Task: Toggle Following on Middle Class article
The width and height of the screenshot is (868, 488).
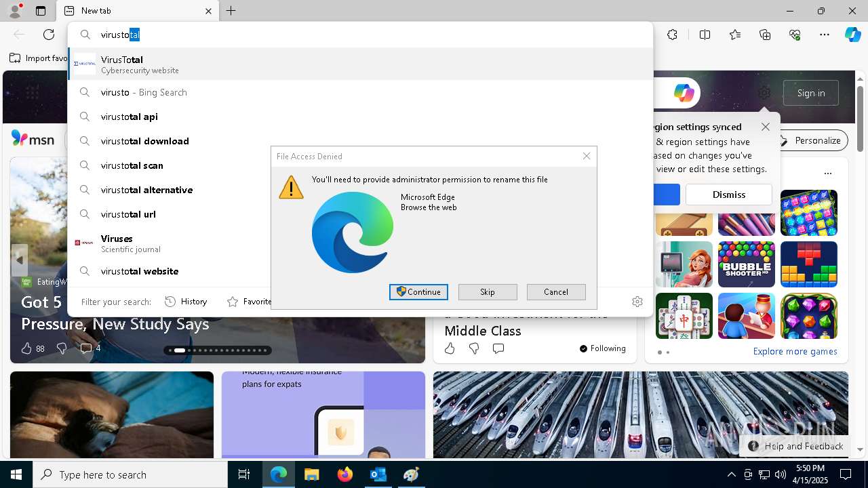Action: (x=603, y=348)
